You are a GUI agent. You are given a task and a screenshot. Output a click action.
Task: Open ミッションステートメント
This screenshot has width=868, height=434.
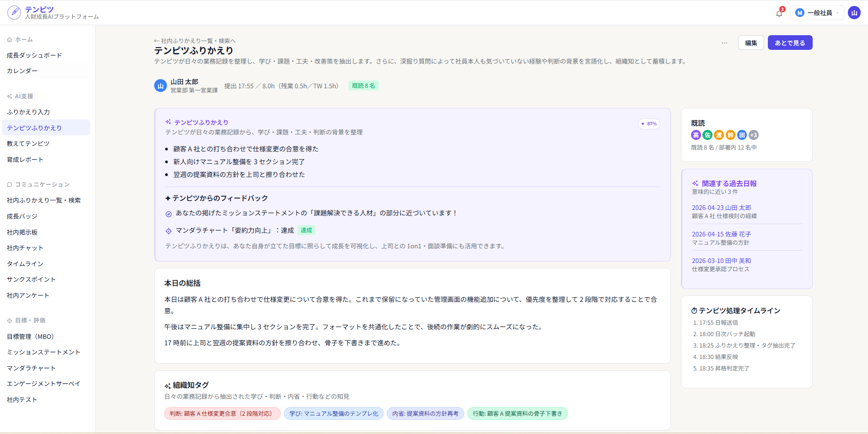click(46, 352)
